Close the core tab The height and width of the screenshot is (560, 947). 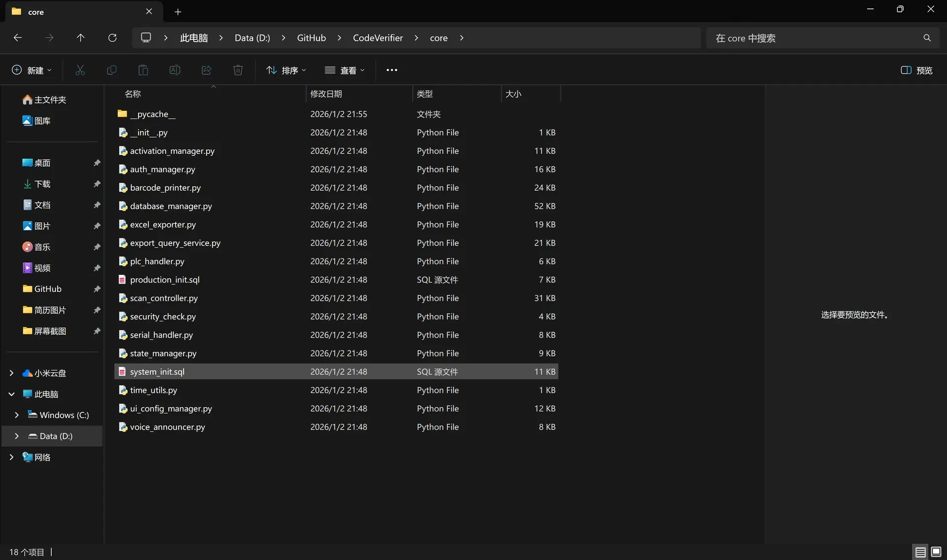(x=149, y=11)
